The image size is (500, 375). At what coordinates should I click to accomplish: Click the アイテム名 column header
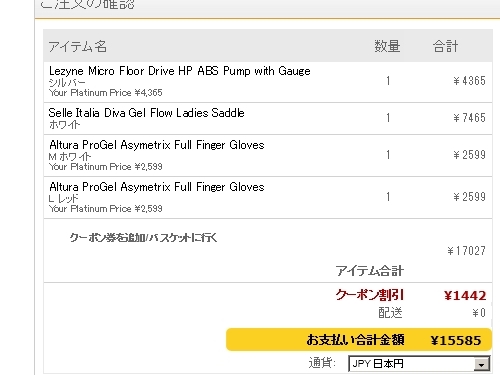tap(77, 46)
